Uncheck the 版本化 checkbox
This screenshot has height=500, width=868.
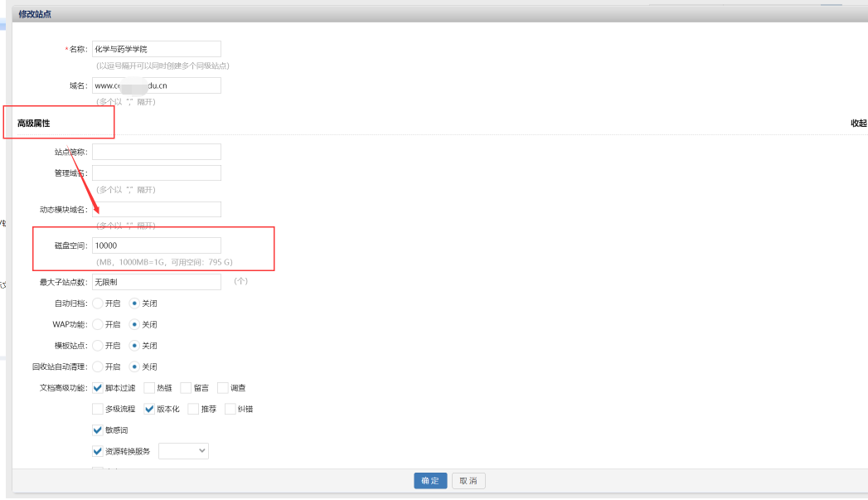click(x=149, y=409)
